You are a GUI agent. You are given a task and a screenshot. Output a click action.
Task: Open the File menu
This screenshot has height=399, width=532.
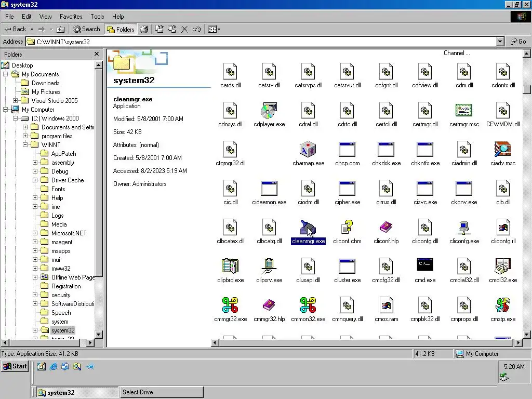[x=9, y=16]
